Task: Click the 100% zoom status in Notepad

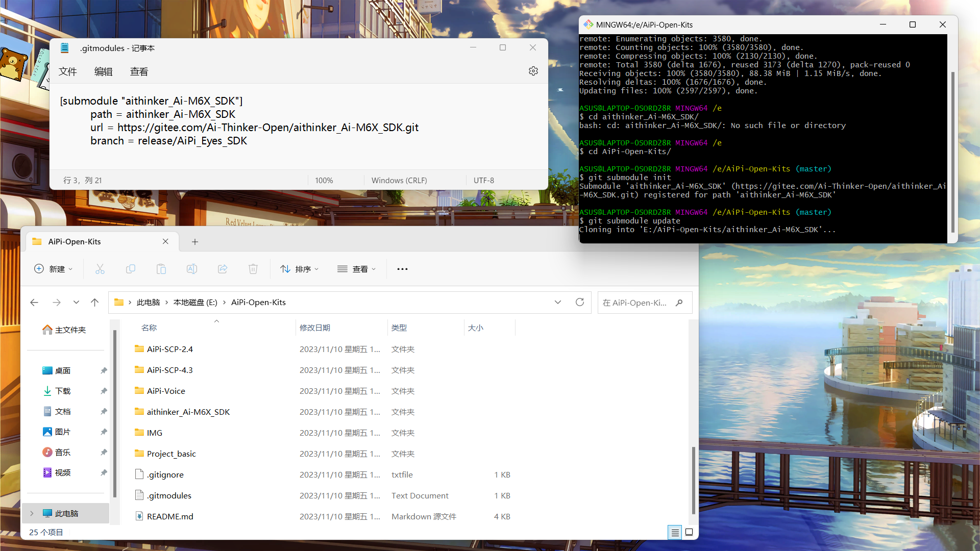Action: [x=324, y=180]
